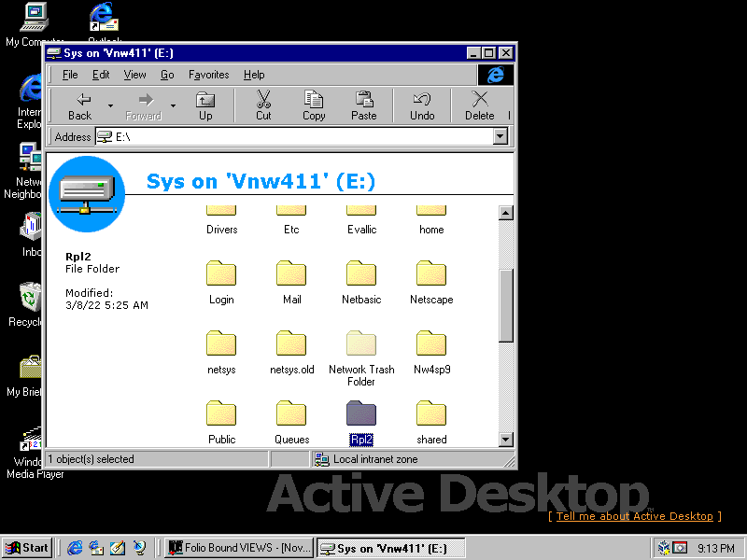Select the shared folder

coord(431,413)
